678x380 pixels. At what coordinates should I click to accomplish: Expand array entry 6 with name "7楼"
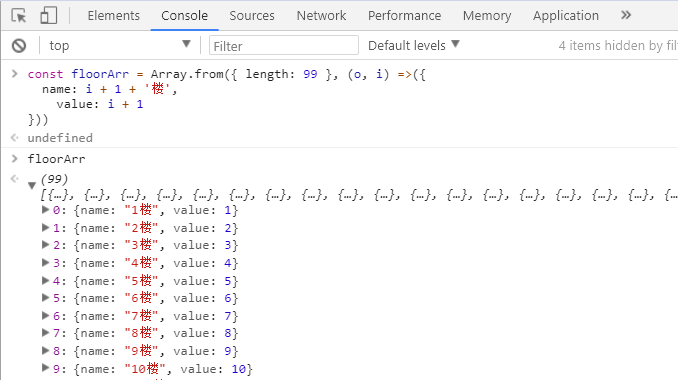tap(45, 316)
